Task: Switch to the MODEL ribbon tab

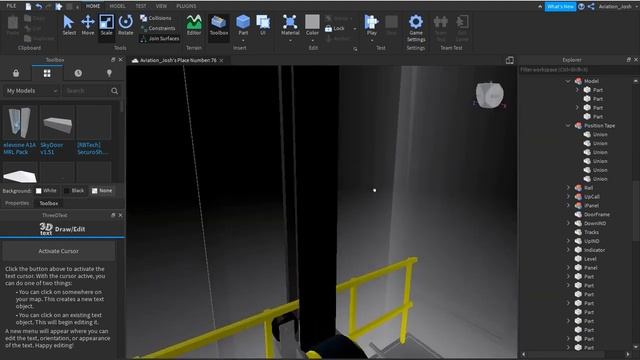Action: pos(117,6)
